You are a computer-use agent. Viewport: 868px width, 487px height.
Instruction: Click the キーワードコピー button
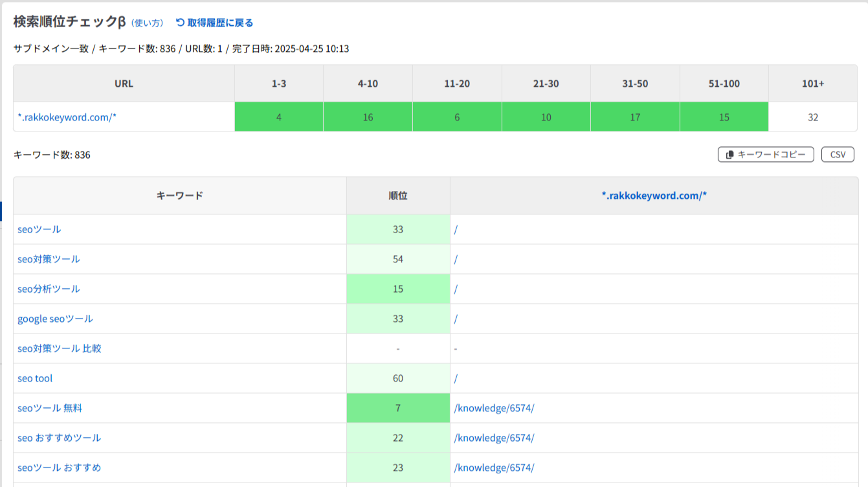[x=766, y=155]
